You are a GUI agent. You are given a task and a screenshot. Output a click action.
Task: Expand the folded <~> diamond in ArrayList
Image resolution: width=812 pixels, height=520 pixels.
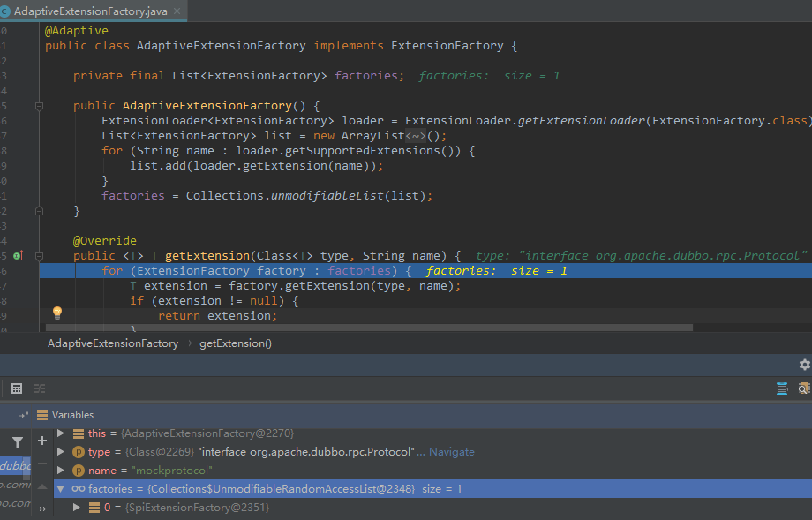[x=416, y=136]
